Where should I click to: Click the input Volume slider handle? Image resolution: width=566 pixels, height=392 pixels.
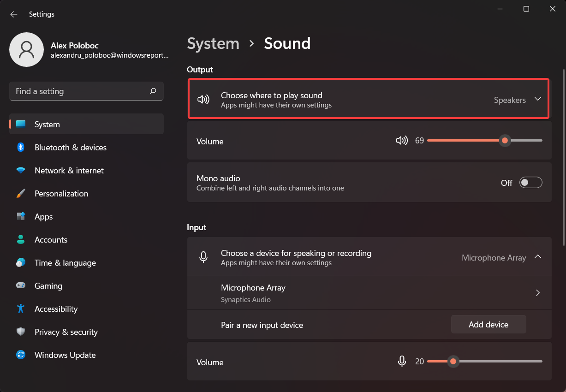453,362
